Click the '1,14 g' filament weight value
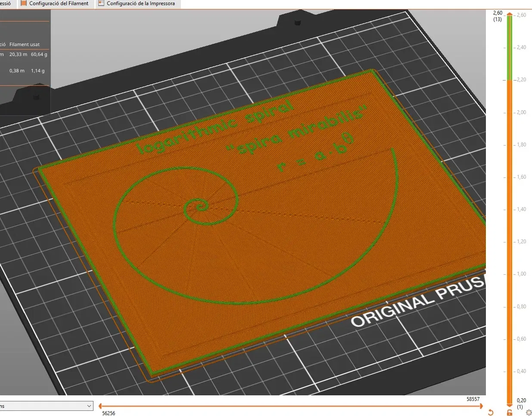Viewport: 532px width, 416px height. click(37, 71)
